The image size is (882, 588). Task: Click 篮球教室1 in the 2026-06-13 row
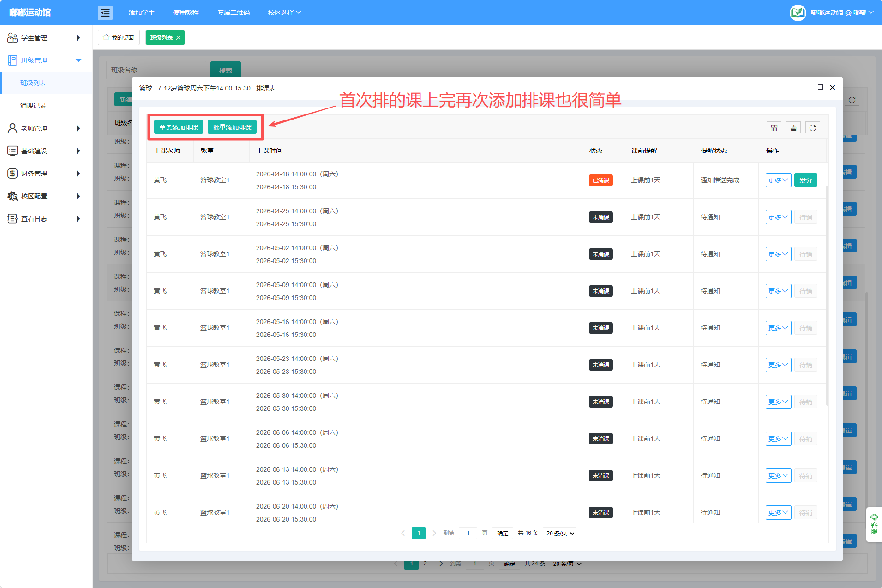[215, 476]
